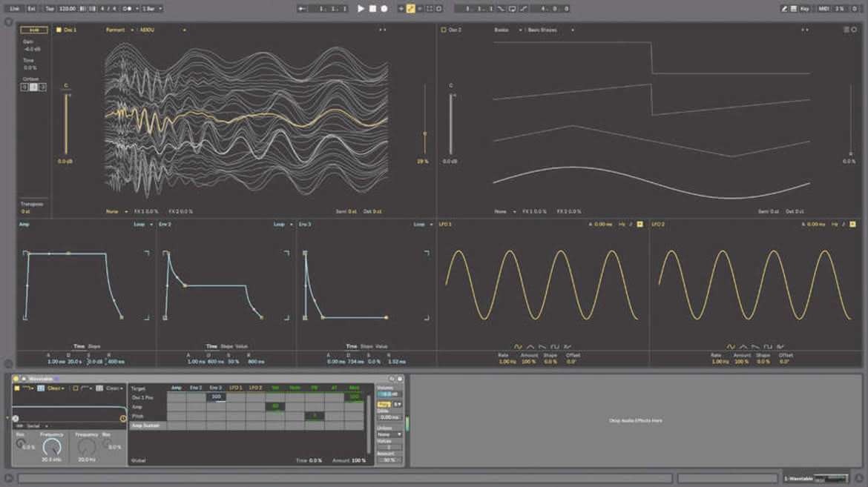Select the square LFO 2 shape icon
868x487 pixels.
click(x=768, y=347)
